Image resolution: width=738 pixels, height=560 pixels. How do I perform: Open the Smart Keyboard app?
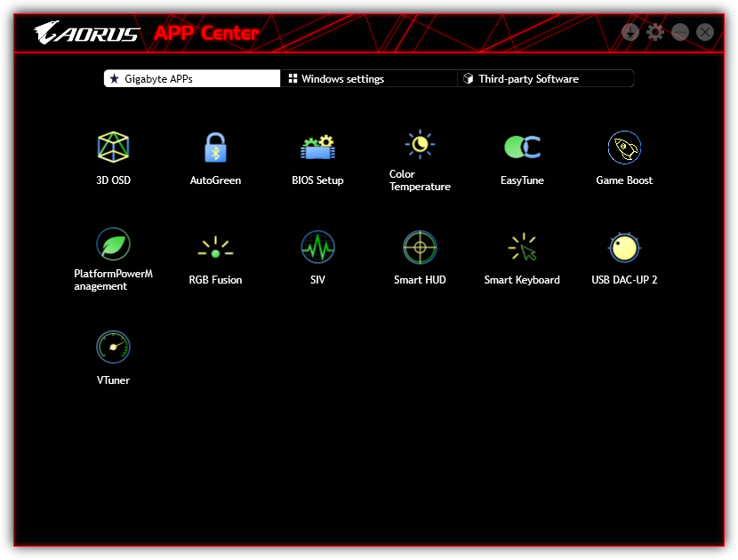522,247
